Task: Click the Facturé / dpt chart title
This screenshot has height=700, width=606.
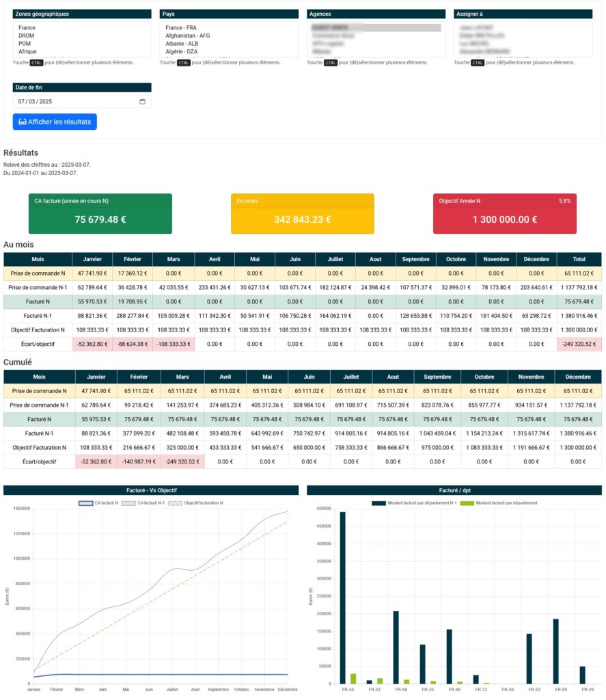Action: click(x=454, y=491)
